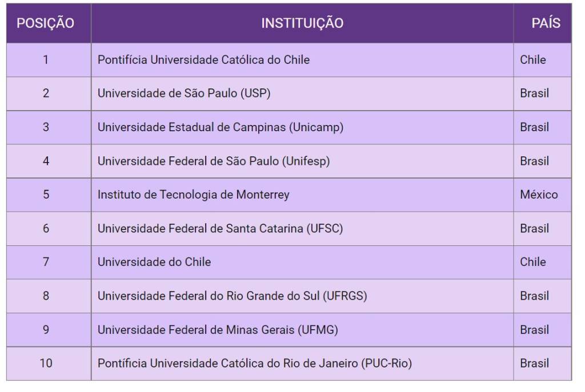The image size is (585, 392).
Task: Select Universidade de São Paulo (USP) cell
Action: pyautogui.click(x=184, y=94)
